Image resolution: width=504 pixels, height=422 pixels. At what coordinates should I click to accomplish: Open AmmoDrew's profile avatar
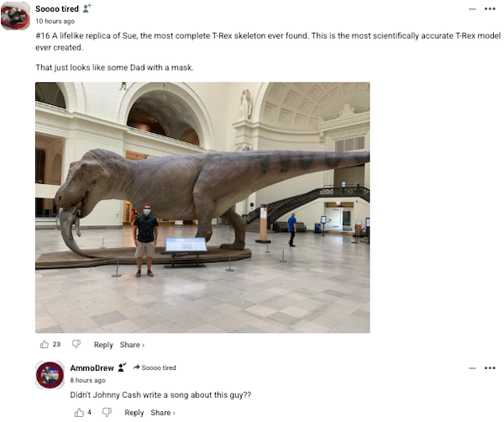click(50, 375)
